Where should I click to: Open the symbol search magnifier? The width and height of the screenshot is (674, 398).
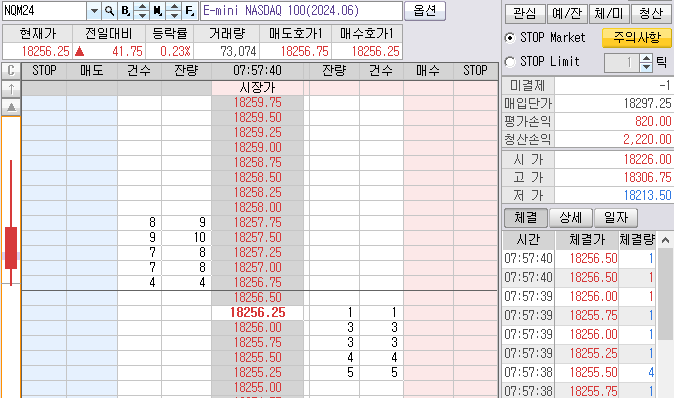click(110, 11)
